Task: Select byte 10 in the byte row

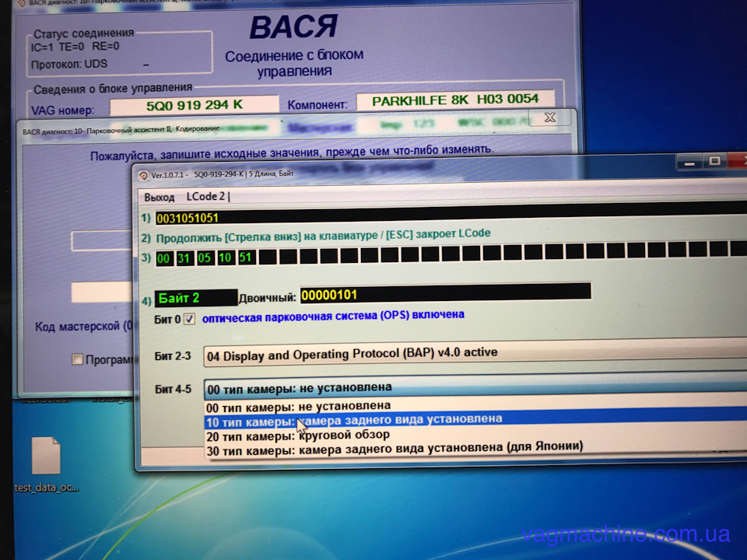Action: tap(224, 258)
